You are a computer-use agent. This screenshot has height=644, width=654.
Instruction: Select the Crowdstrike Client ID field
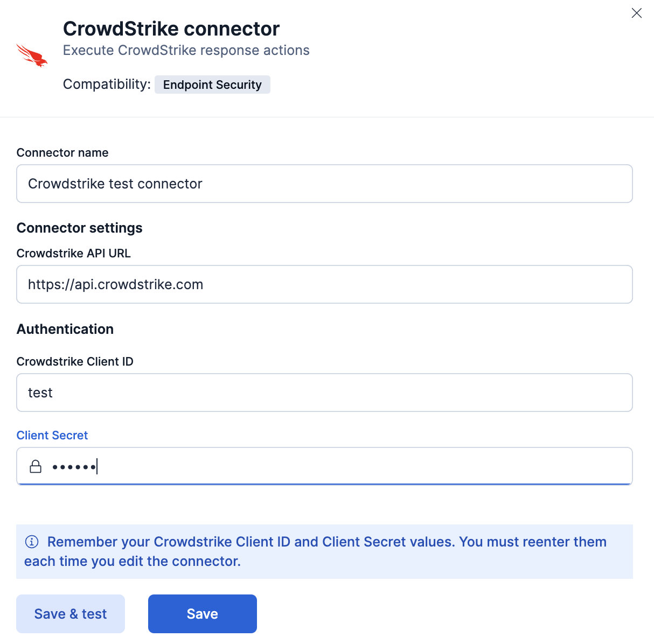point(324,393)
